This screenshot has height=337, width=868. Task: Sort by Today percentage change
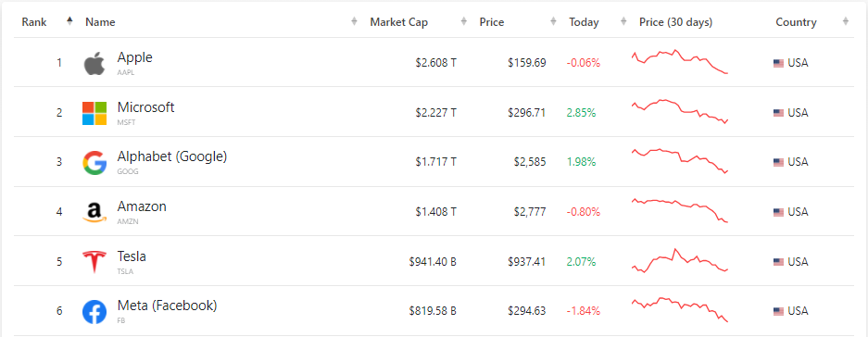584,22
